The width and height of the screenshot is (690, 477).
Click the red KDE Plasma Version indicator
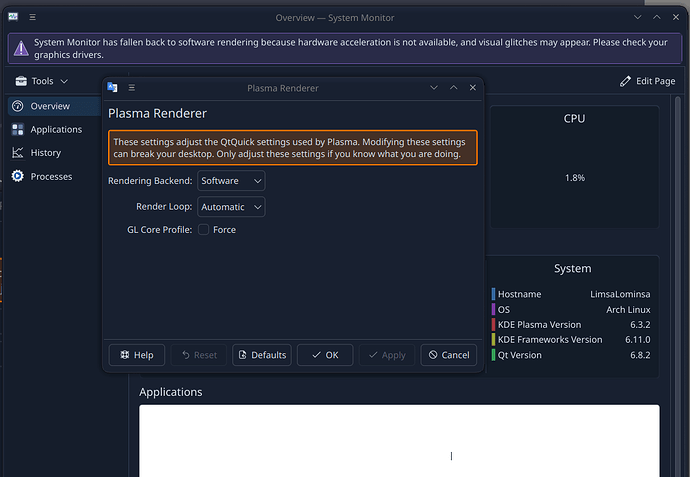pos(493,325)
